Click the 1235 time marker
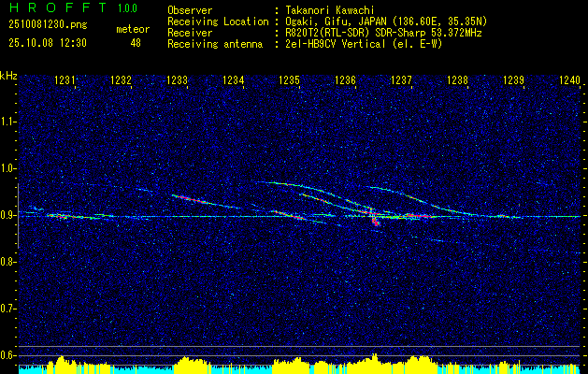The width and height of the screenshot is (588, 374). tap(290, 79)
